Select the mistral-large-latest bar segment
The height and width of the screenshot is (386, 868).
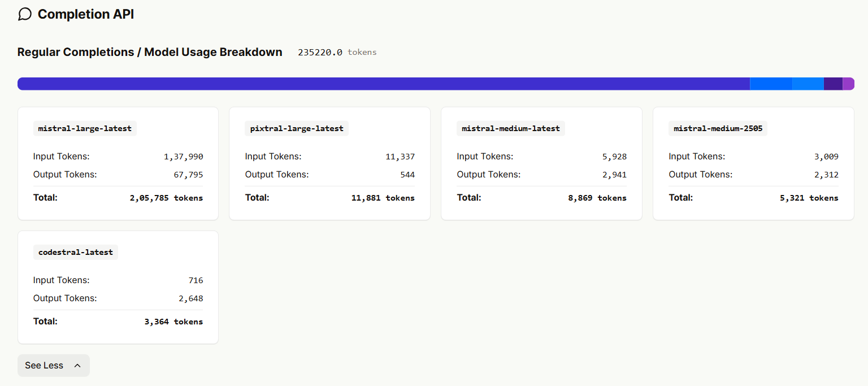384,84
